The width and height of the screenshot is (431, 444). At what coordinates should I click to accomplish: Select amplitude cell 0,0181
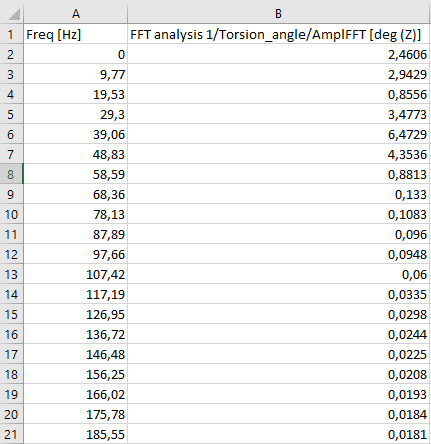pos(279,434)
